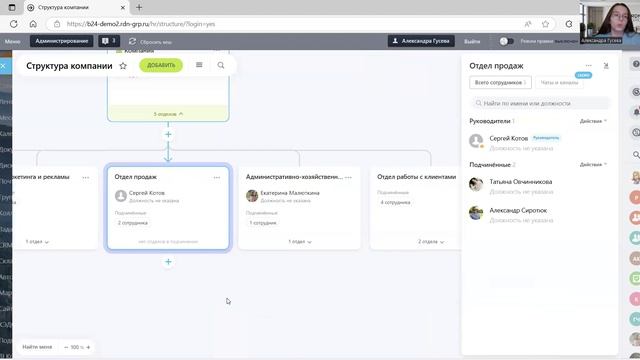Click Екатерина Малюткина name on card

(290, 193)
